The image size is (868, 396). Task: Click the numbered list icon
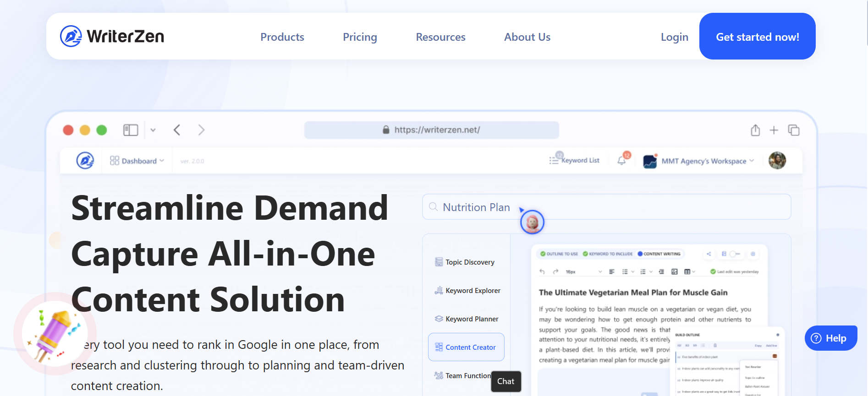pos(643,271)
